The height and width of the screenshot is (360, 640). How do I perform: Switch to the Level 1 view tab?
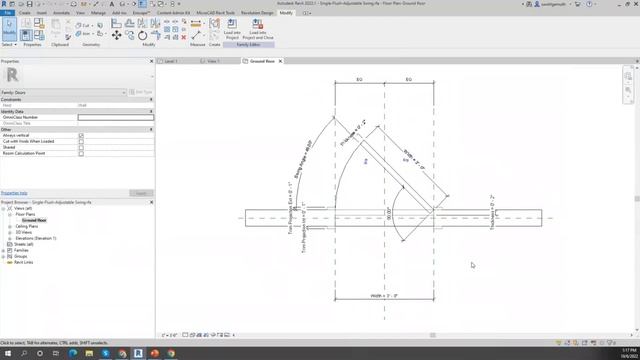171,61
